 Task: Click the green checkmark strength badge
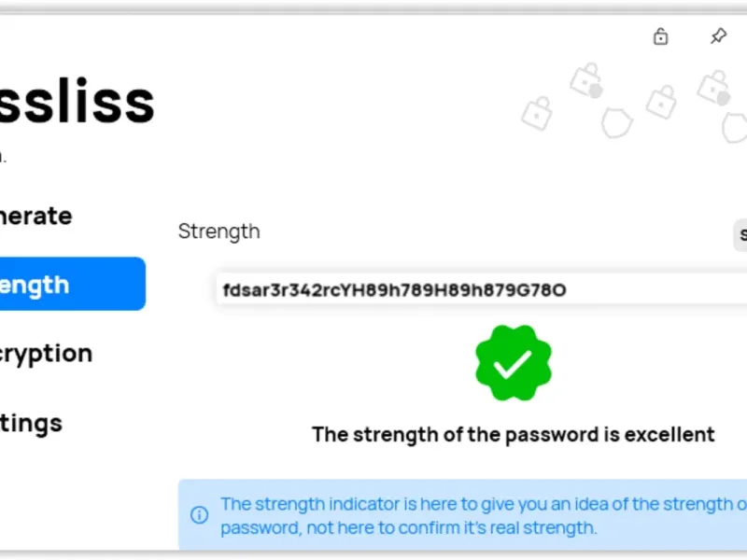click(513, 363)
